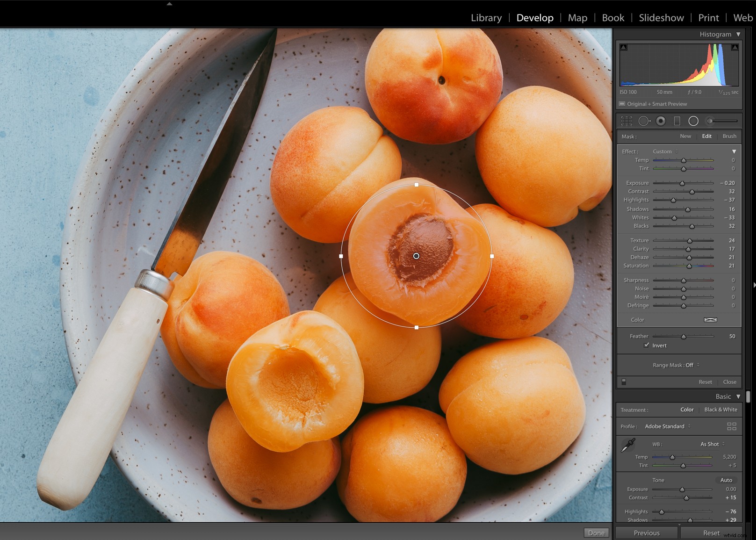
Task: Open the profile browser grid icon
Action: 732,426
